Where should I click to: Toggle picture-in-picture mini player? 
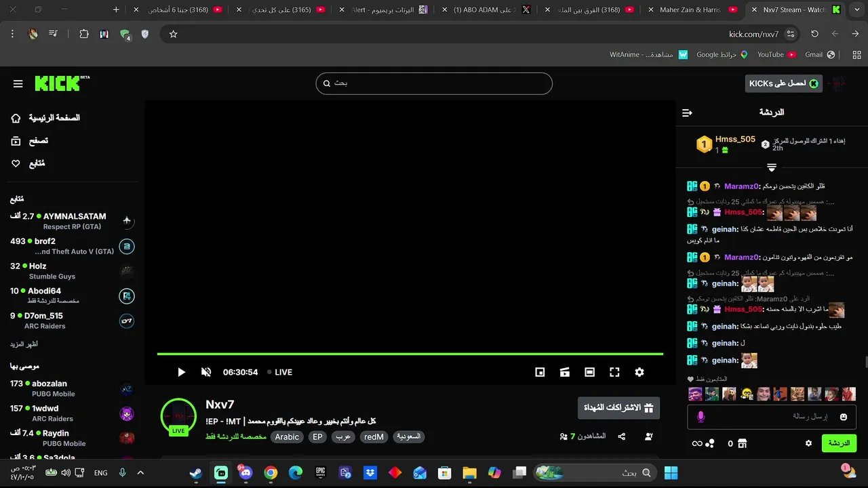pyautogui.click(x=540, y=372)
